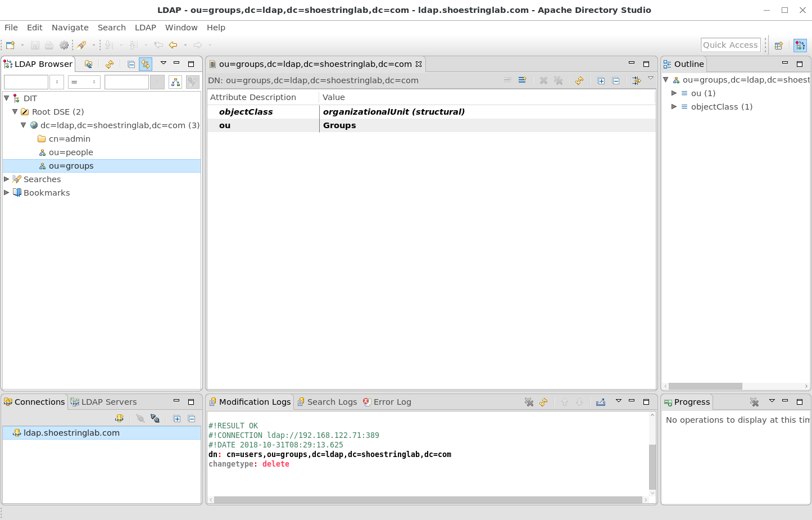Select the cn=admin entry
The width and height of the screenshot is (812, 520).
pos(70,139)
